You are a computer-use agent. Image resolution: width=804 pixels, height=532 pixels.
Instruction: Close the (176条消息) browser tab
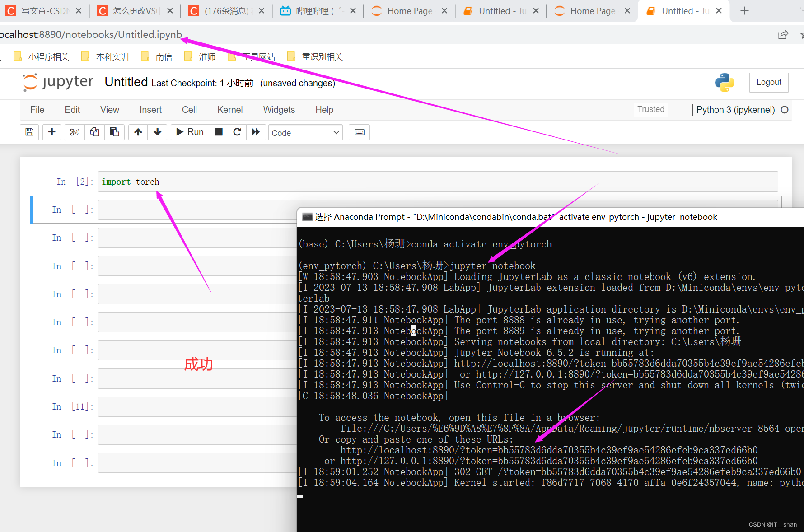point(262,11)
